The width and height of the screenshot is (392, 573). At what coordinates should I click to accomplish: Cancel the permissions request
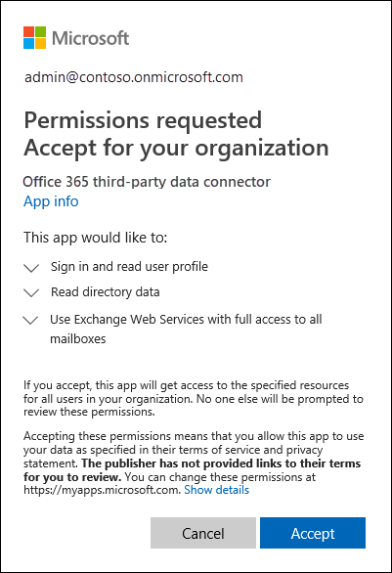pos(203,533)
